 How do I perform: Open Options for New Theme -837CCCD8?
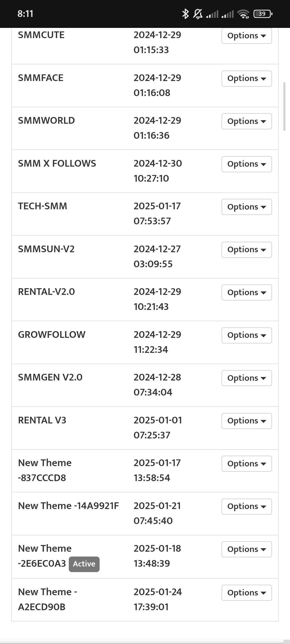coord(247,464)
